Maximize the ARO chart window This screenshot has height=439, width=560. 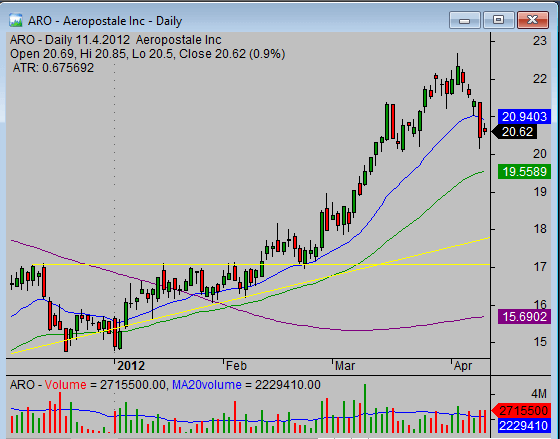(x=498, y=20)
